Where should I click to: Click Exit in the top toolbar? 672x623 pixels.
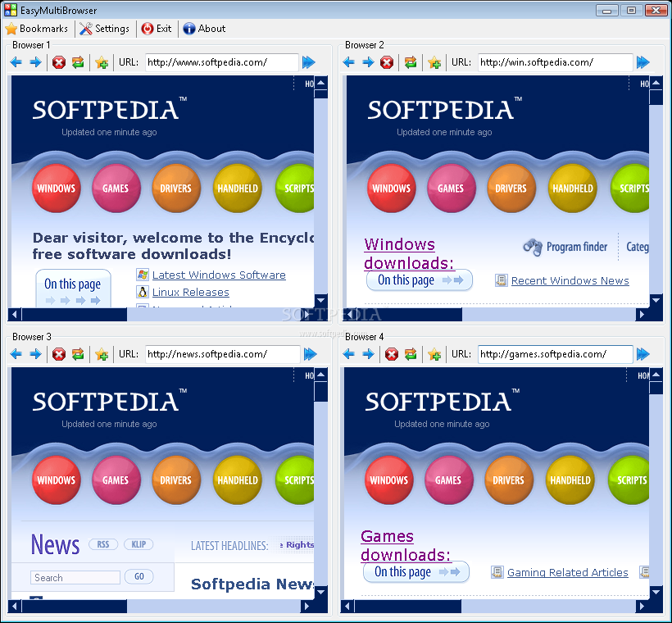(x=157, y=29)
